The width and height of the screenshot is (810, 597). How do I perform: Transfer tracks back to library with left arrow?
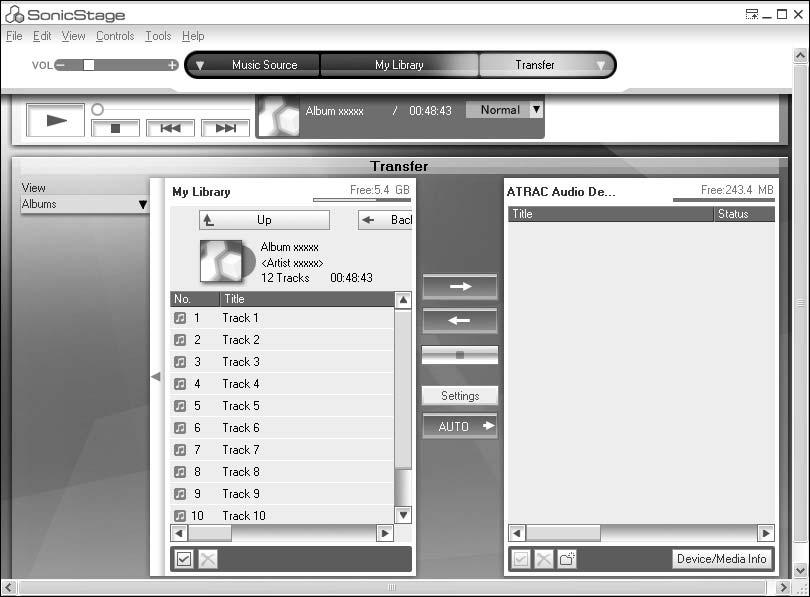click(460, 321)
